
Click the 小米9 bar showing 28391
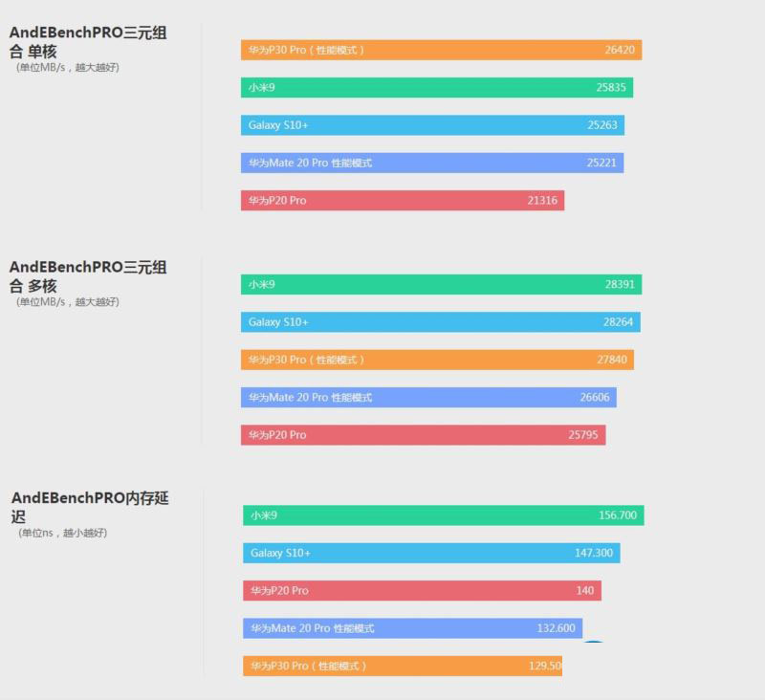point(441,285)
